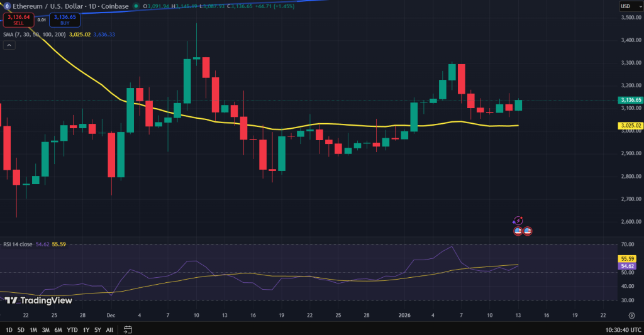Click the Dec date axis label
The width and height of the screenshot is (644, 335).
click(111, 316)
